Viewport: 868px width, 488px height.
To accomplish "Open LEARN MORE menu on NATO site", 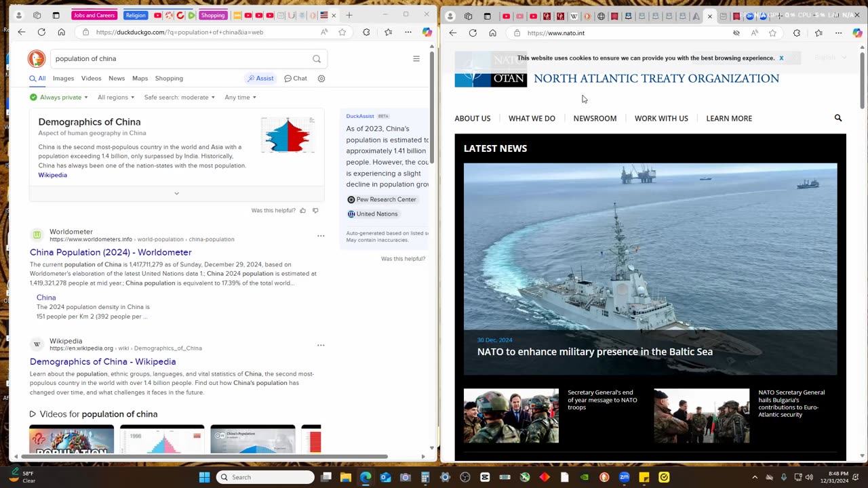I will [729, 118].
